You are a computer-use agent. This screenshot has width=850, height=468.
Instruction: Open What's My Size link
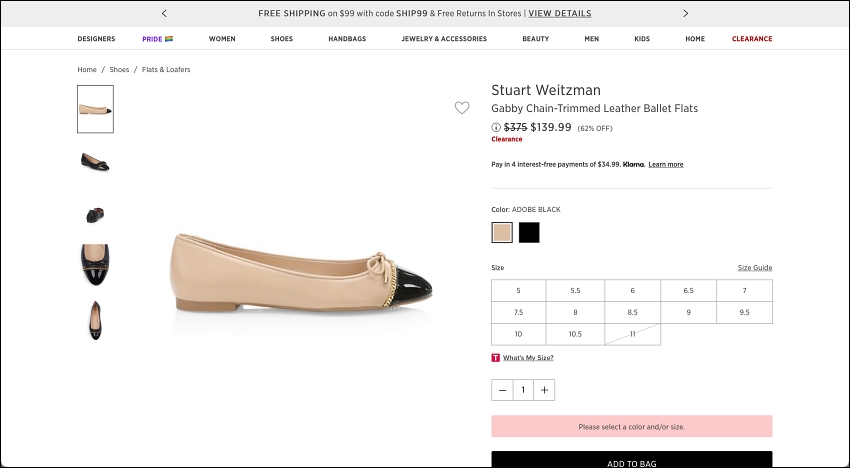(x=528, y=358)
